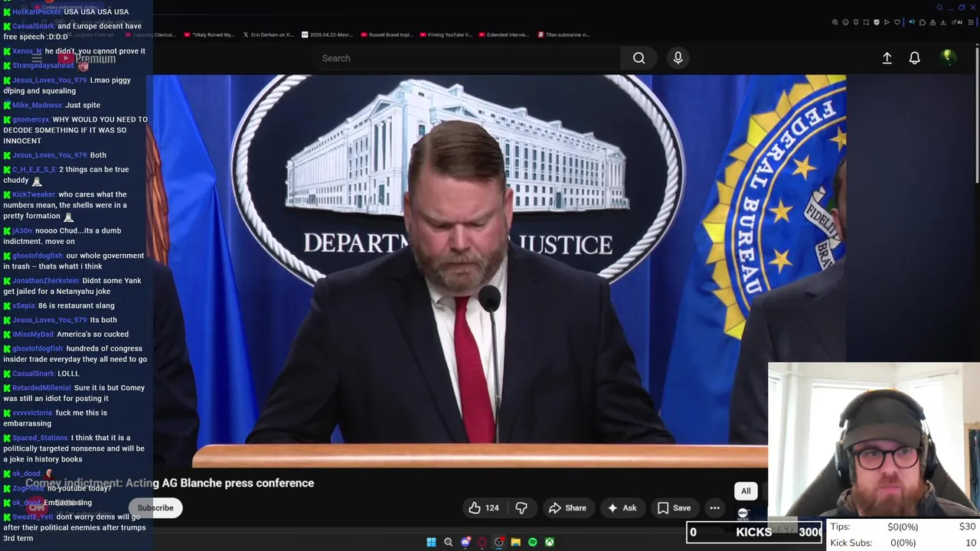
Task: Click the pinboard pin toolbar icon
Action: [856, 22]
